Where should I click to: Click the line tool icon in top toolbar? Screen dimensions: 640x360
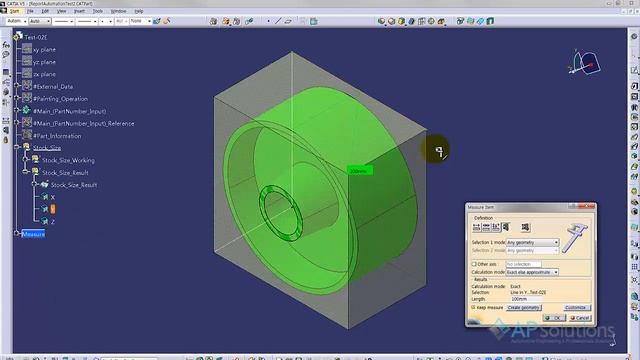pyautogui.click(x=278, y=21)
